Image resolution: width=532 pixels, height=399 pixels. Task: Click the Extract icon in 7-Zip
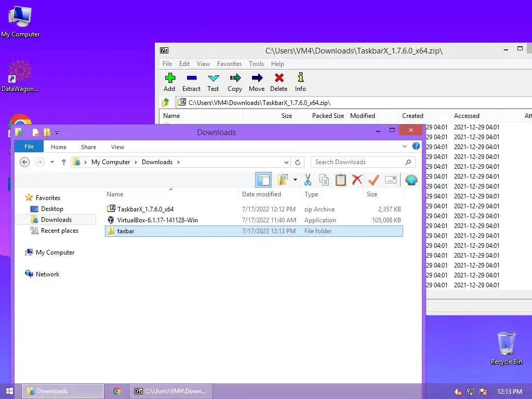191,82
